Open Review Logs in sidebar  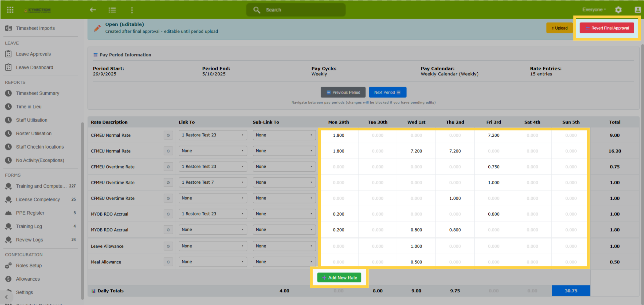click(30, 240)
